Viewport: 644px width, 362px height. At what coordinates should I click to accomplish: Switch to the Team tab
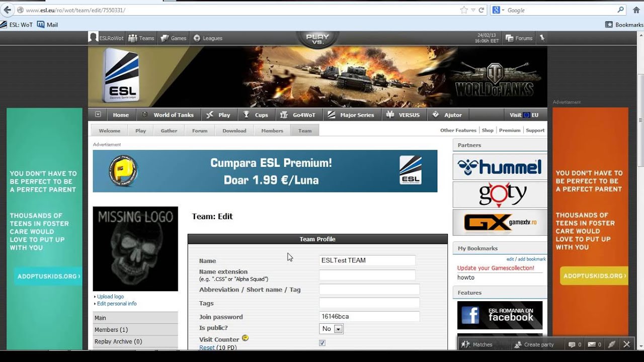click(305, 130)
